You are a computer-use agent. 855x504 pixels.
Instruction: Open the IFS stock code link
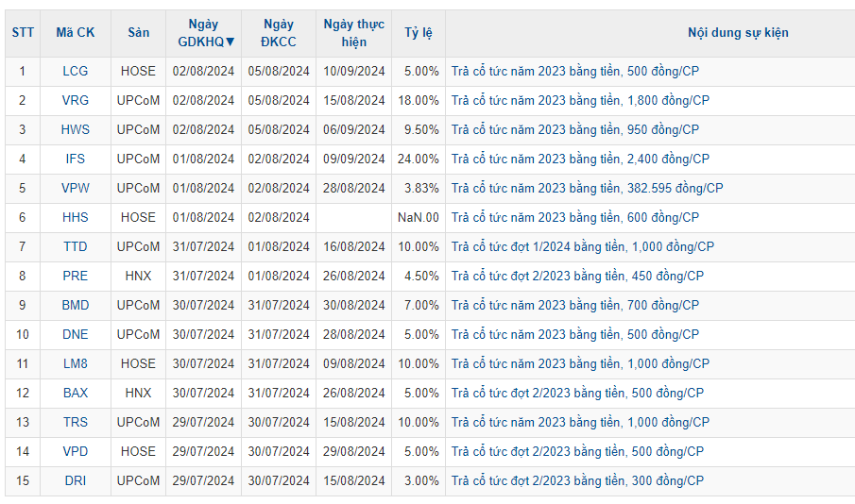(76, 159)
